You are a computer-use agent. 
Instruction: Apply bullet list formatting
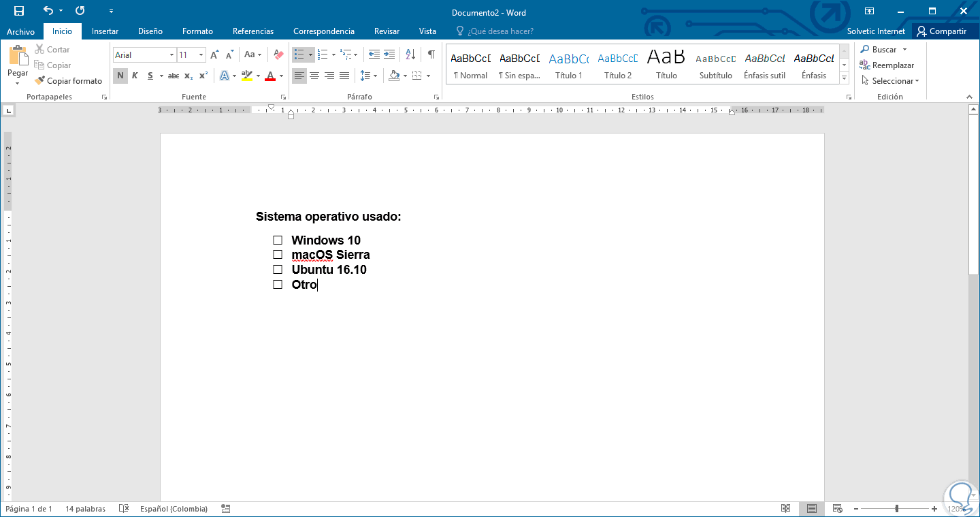[299, 54]
